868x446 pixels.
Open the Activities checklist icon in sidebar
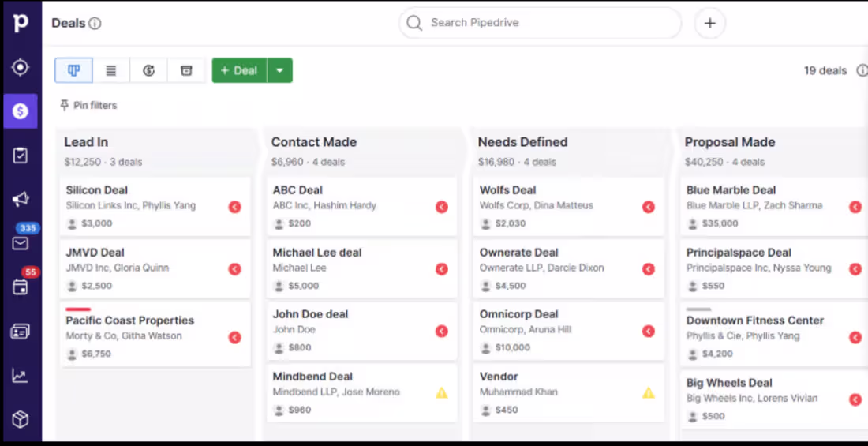tap(20, 156)
